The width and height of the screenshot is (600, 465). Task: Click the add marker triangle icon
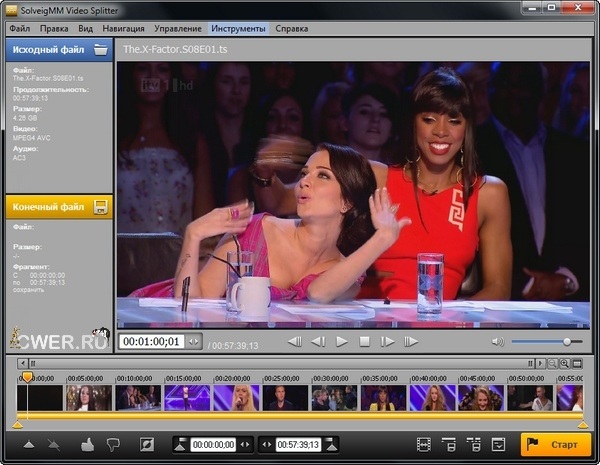tap(28, 443)
